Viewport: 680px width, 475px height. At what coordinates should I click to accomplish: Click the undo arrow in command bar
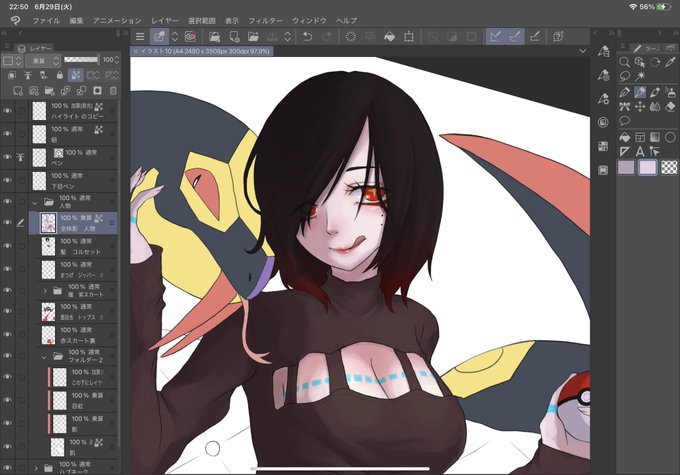[307, 37]
